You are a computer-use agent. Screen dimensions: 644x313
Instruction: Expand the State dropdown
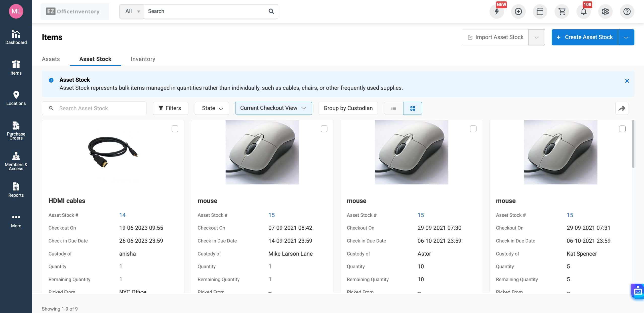(x=212, y=108)
